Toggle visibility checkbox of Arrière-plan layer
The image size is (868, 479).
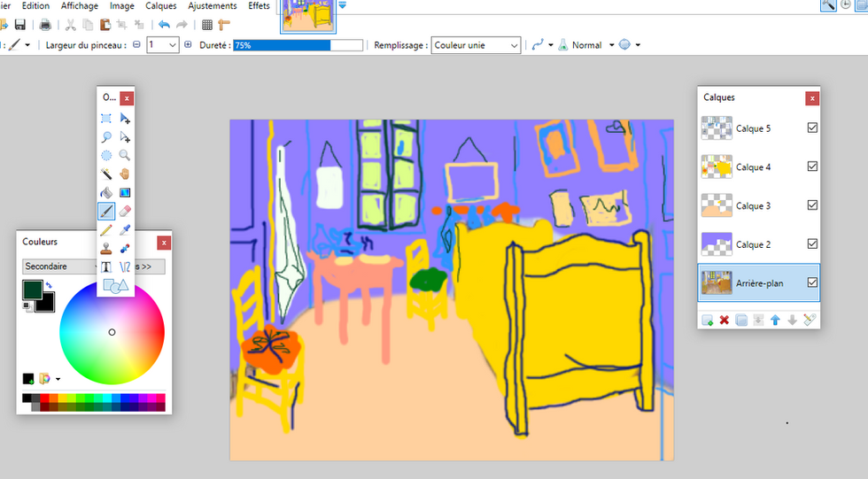pos(812,282)
